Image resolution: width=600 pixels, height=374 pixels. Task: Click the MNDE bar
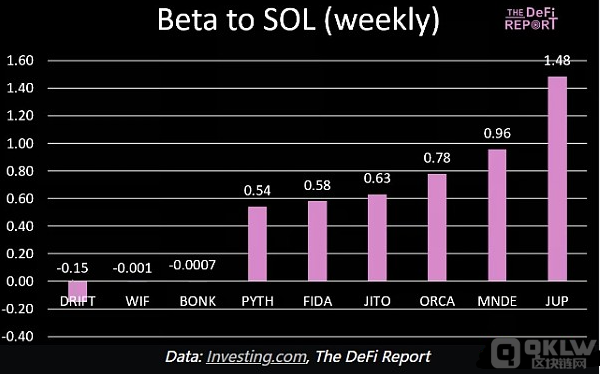coord(497,215)
